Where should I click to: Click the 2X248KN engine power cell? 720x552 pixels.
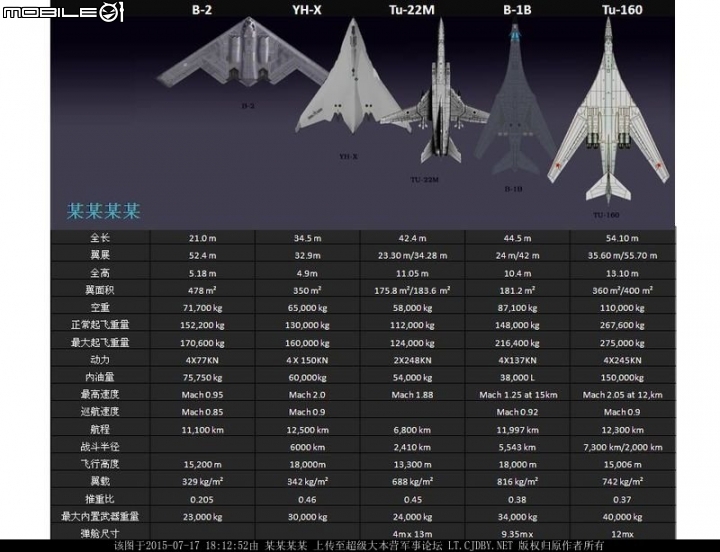click(412, 360)
